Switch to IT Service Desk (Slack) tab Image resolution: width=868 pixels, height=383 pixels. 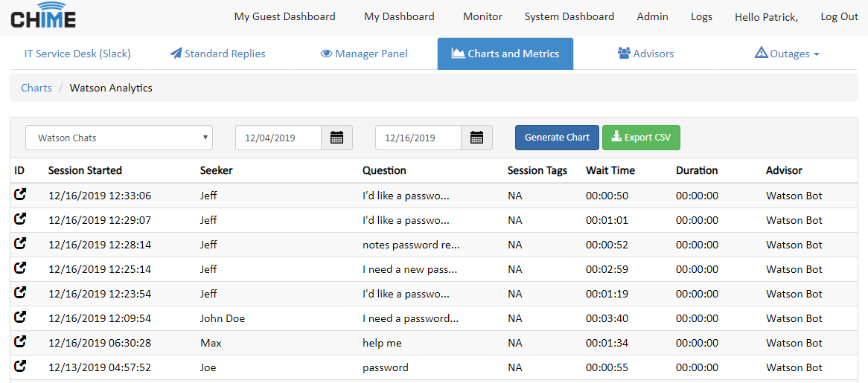pos(77,54)
